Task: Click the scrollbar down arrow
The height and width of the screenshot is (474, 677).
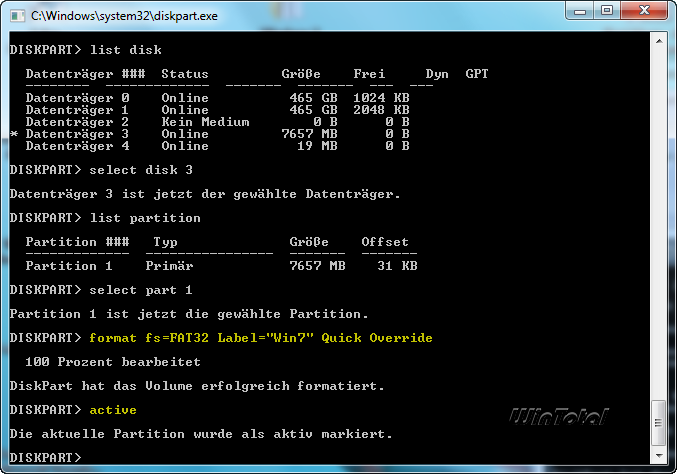Action: 659,456
